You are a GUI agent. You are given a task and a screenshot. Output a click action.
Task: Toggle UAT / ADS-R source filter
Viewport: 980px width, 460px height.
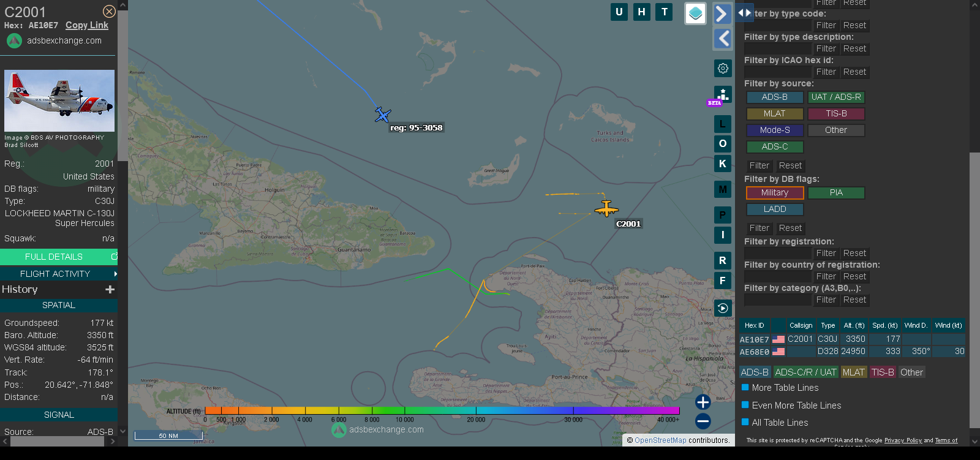836,97
